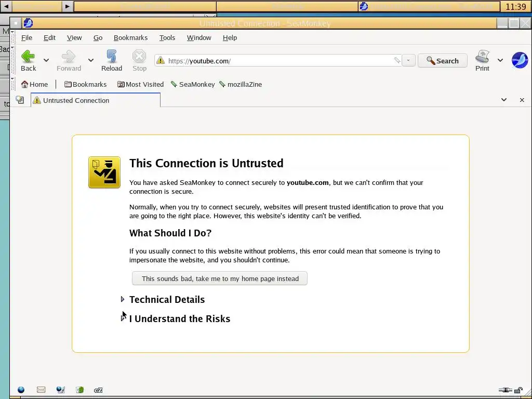Click the Forward arrow icon
532x399 pixels.
point(69,56)
